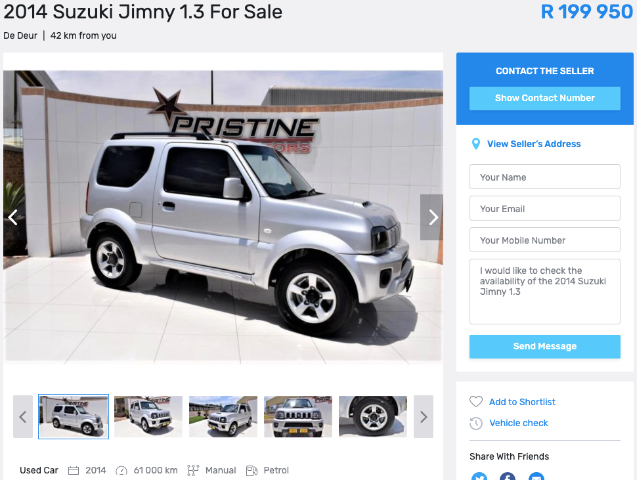The image size is (637, 480).
Task: Share listing on Twitter
Action: 479,477
